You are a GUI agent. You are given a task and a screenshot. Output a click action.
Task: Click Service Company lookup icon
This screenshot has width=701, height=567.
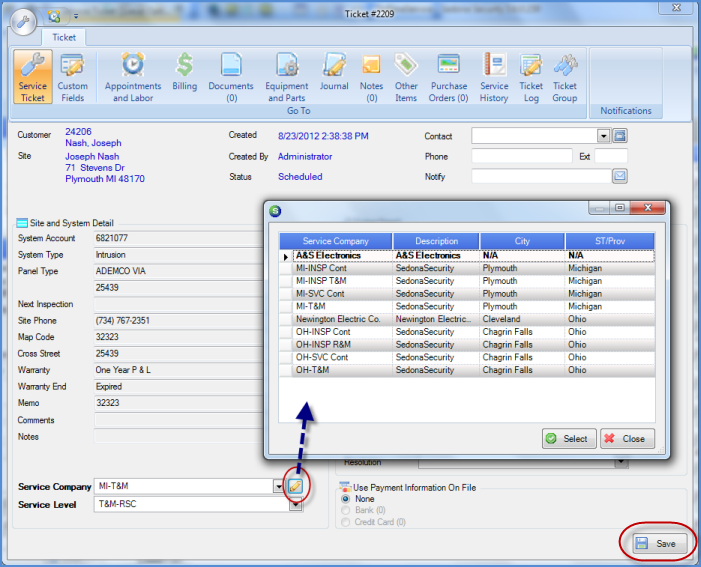tap(295, 486)
